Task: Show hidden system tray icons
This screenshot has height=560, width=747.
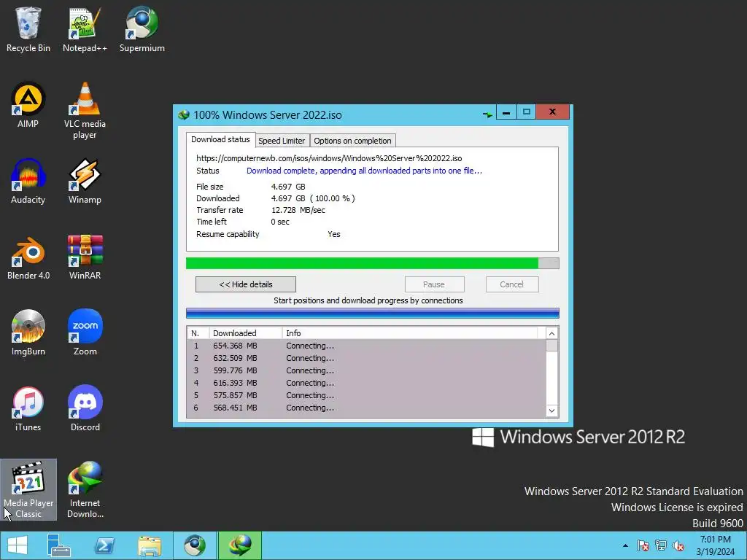Action: (625, 545)
